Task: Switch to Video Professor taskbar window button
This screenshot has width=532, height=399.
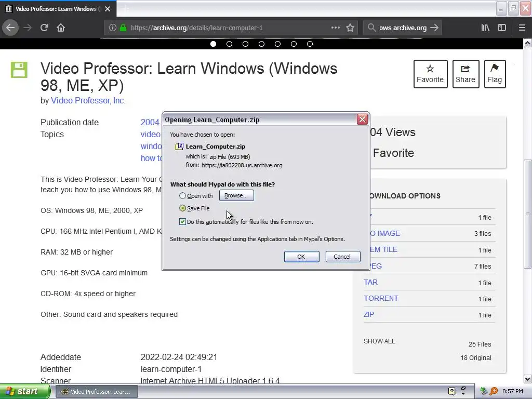Action: point(97,392)
